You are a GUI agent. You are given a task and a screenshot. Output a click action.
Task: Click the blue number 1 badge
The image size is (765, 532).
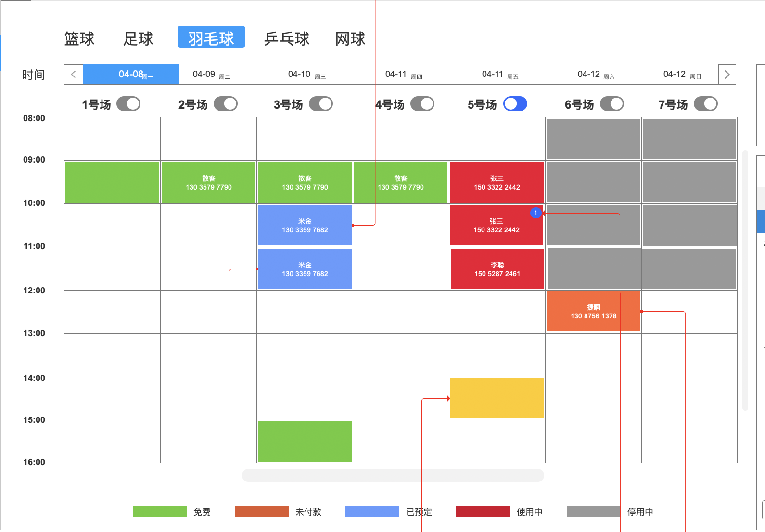coord(535,213)
